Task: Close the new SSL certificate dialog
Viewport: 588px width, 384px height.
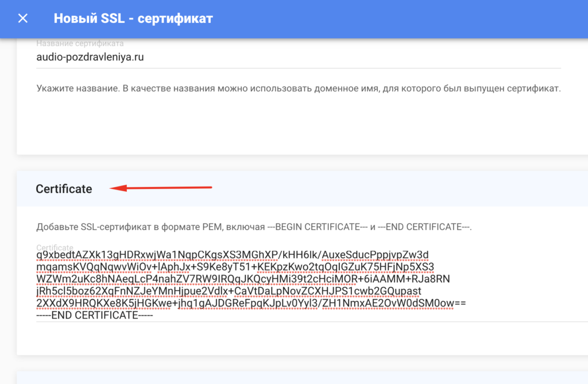Action: click(23, 18)
